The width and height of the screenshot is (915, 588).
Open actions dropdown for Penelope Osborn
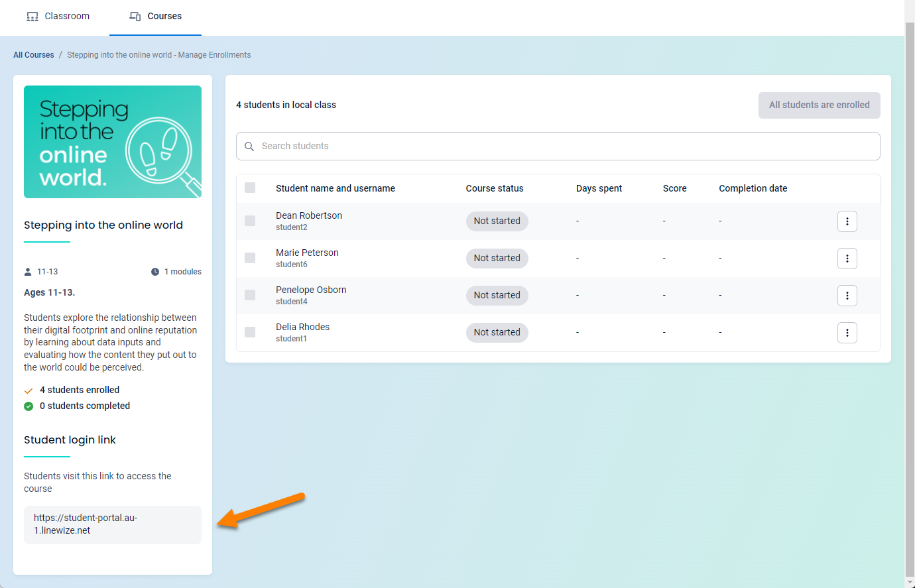pyautogui.click(x=847, y=296)
